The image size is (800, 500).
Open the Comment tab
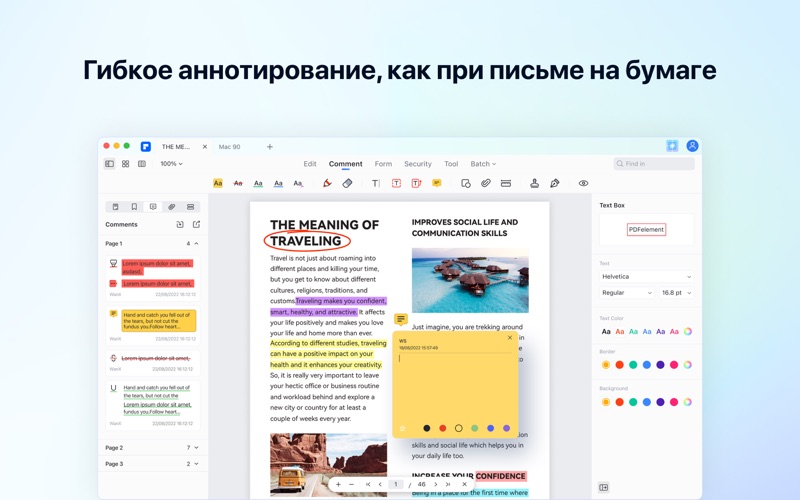pyautogui.click(x=345, y=164)
